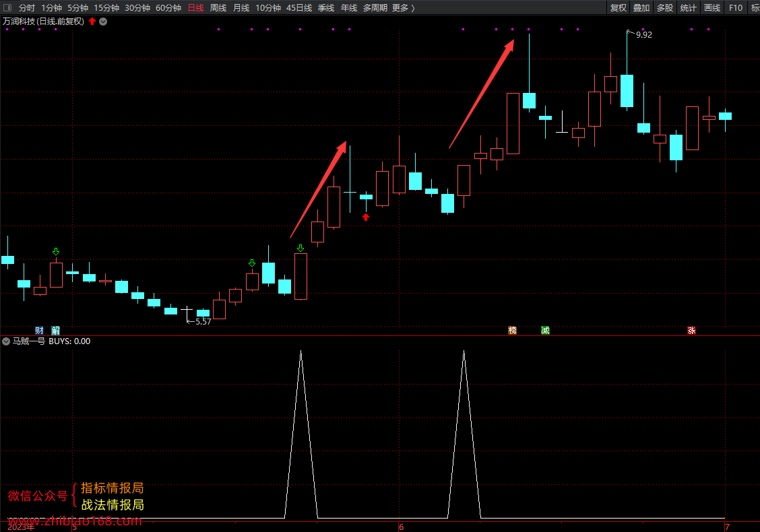Select the 30分钟 period

pyautogui.click(x=137, y=8)
